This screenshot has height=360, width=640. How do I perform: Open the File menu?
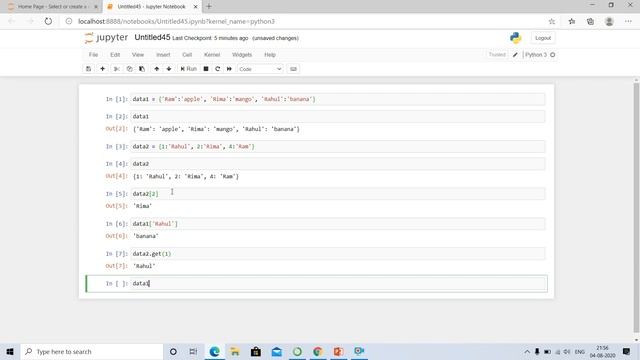[x=93, y=55]
